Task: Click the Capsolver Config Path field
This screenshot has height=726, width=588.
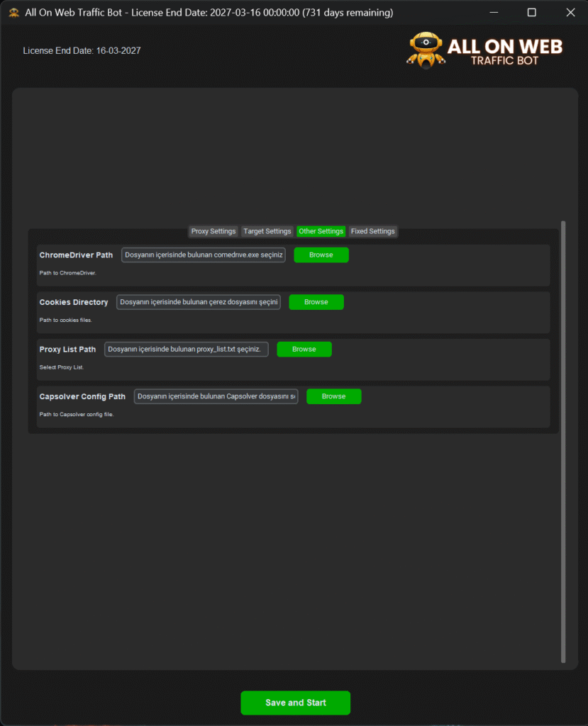Action: pyautogui.click(x=216, y=396)
